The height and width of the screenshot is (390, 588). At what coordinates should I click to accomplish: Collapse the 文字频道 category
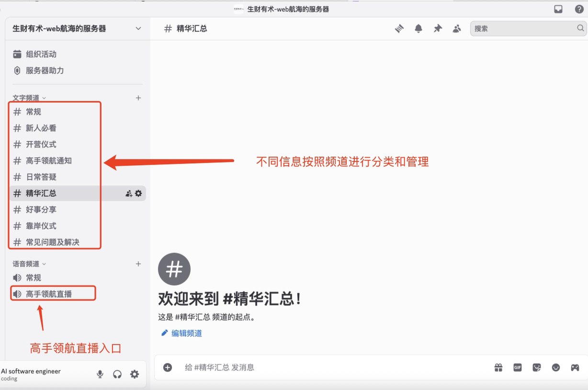29,98
